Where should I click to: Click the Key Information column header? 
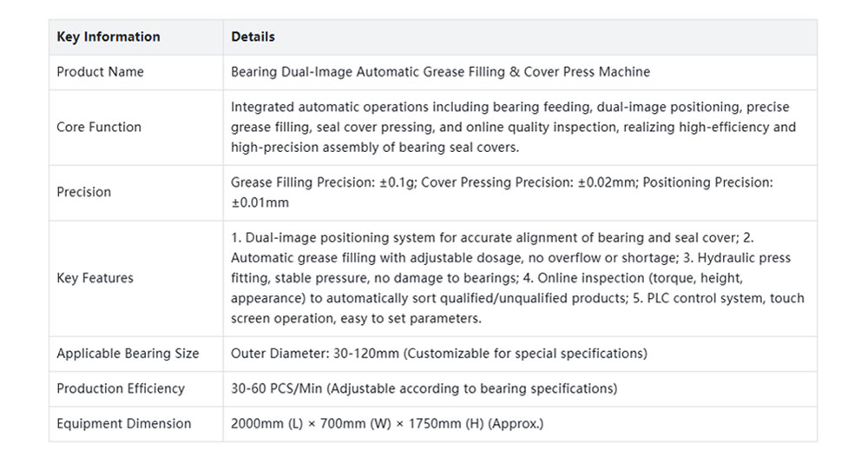[x=108, y=36]
